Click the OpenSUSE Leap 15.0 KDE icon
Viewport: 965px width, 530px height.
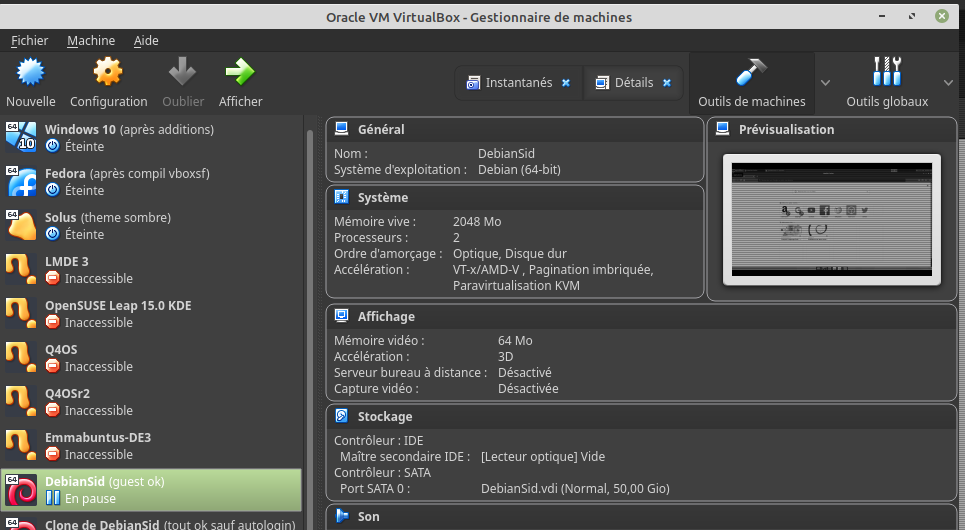coord(21,313)
